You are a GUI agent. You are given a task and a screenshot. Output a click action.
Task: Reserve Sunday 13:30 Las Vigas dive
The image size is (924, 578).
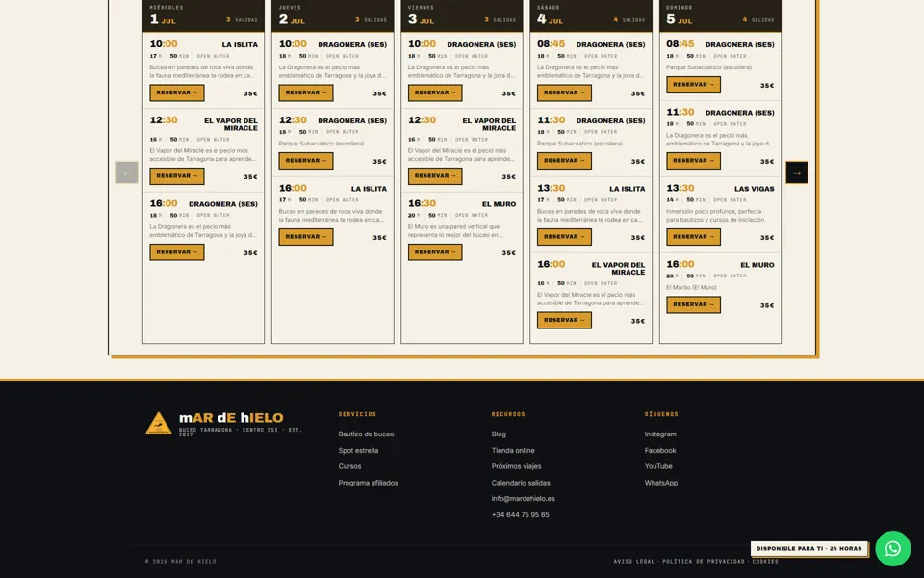click(693, 237)
